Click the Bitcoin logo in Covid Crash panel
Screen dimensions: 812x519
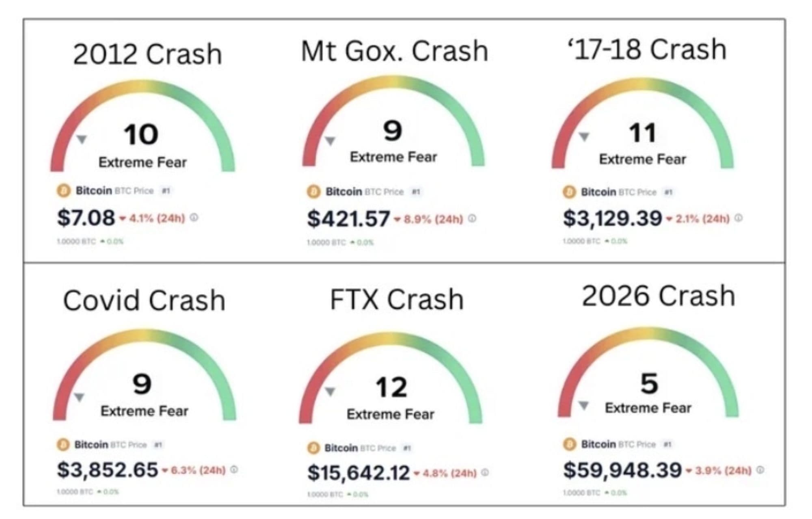coord(63,445)
